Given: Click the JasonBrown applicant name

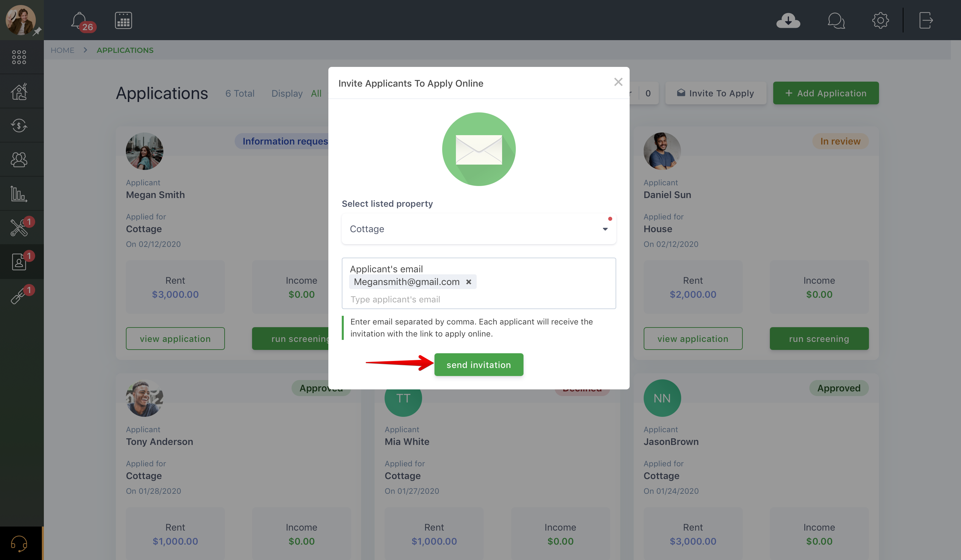Looking at the screenshot, I should 671,442.
